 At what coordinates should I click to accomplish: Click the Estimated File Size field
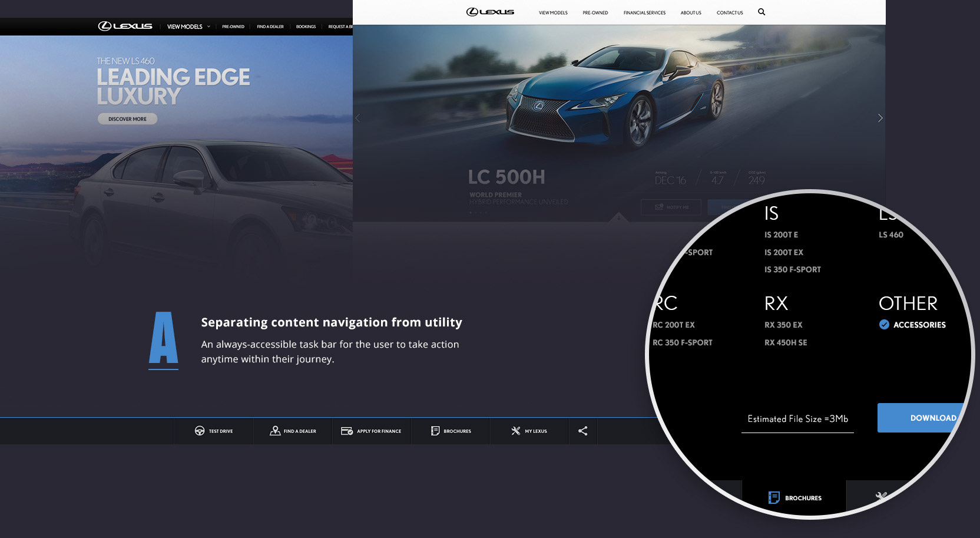click(x=797, y=419)
